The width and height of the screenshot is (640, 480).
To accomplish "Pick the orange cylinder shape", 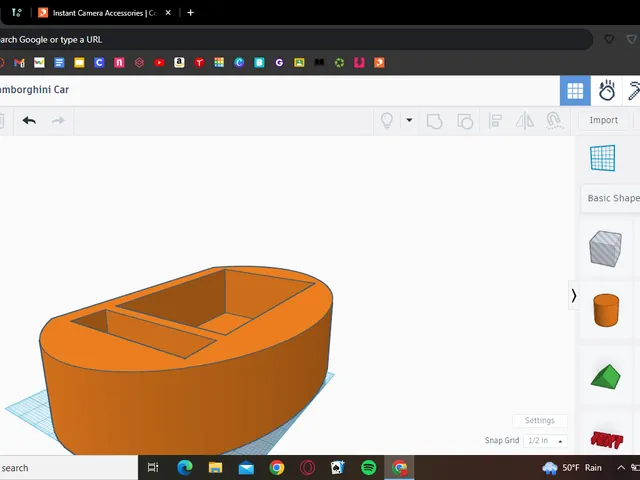I will tap(606, 310).
